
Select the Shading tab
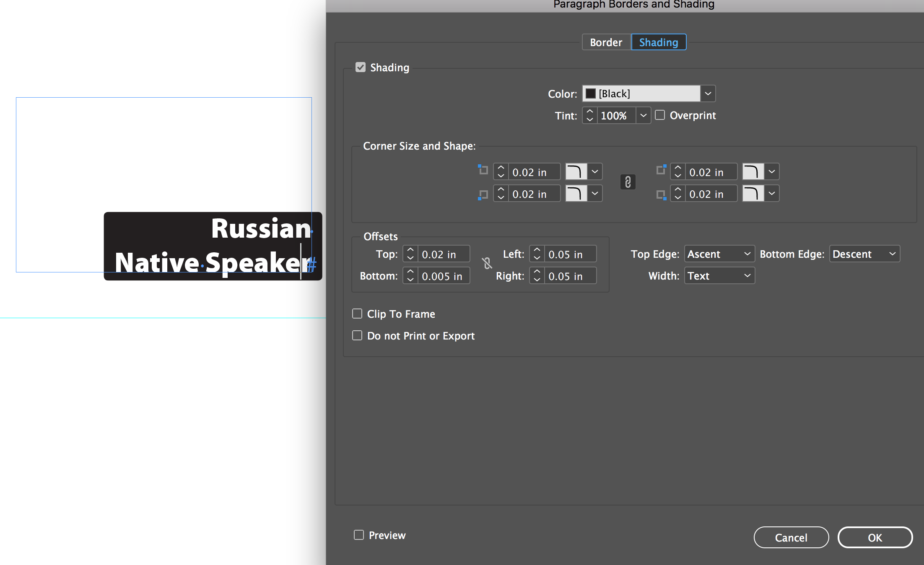(658, 42)
